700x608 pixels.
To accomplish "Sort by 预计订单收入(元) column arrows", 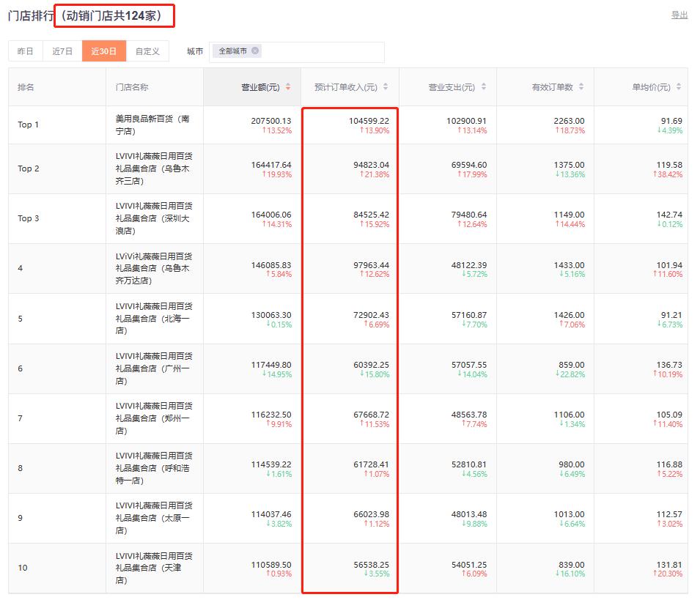I will (x=386, y=87).
